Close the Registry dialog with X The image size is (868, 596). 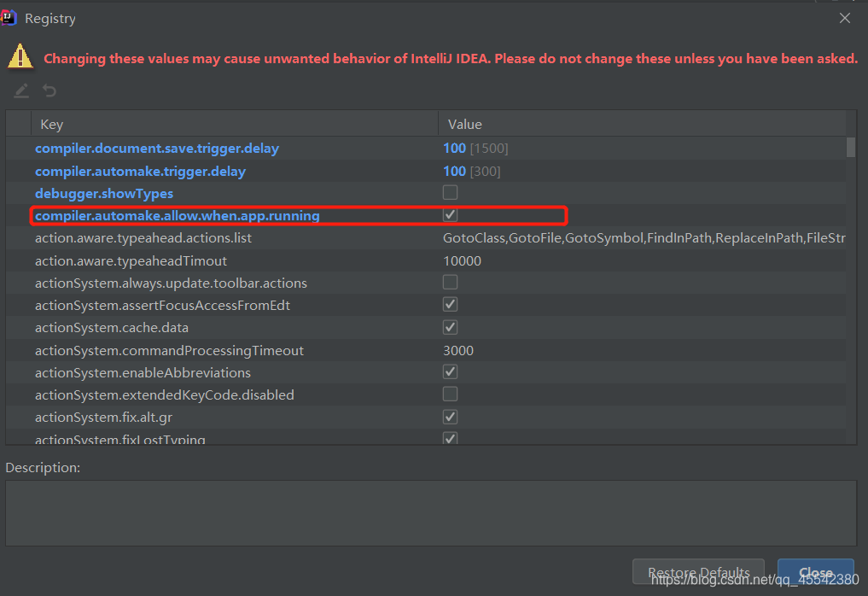[845, 18]
